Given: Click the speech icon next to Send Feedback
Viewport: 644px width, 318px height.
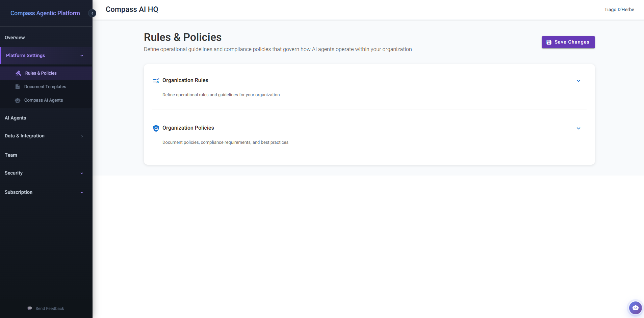Looking at the screenshot, I should pyautogui.click(x=30, y=308).
